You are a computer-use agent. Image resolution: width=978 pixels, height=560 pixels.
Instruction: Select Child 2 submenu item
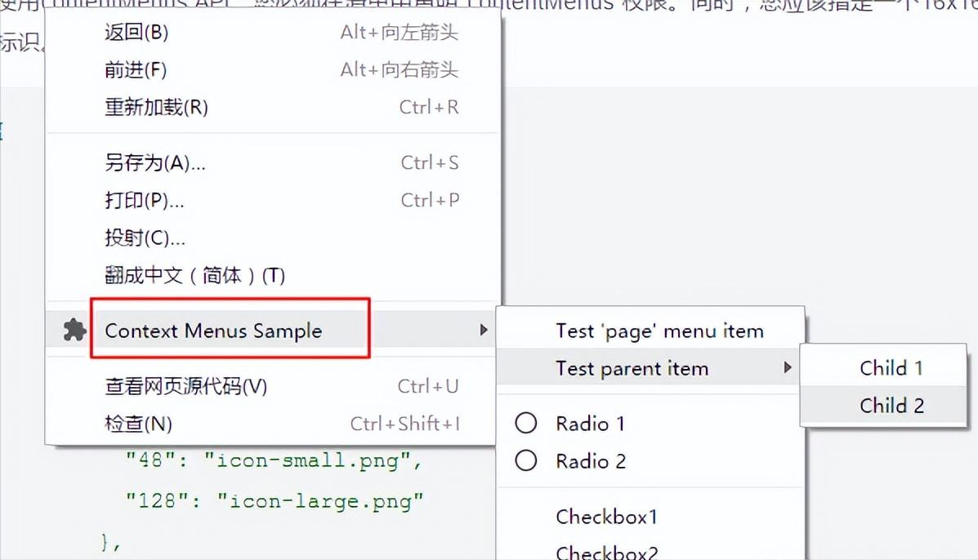(x=883, y=406)
